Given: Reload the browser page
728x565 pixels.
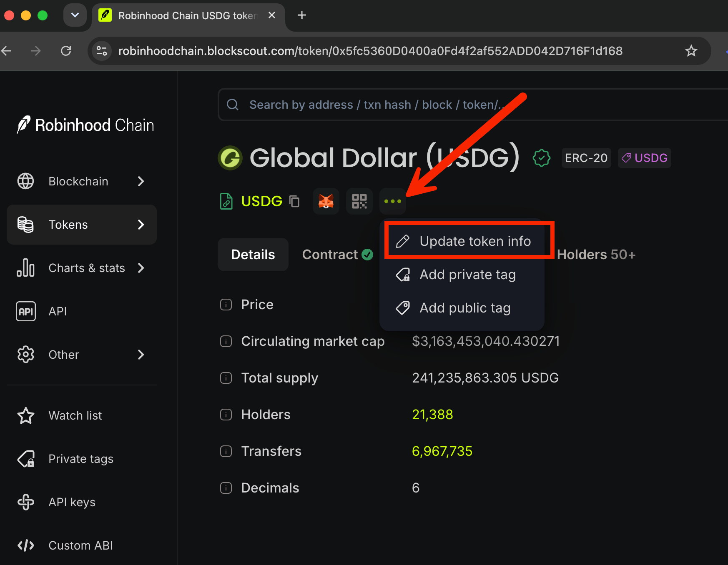Looking at the screenshot, I should point(66,51).
